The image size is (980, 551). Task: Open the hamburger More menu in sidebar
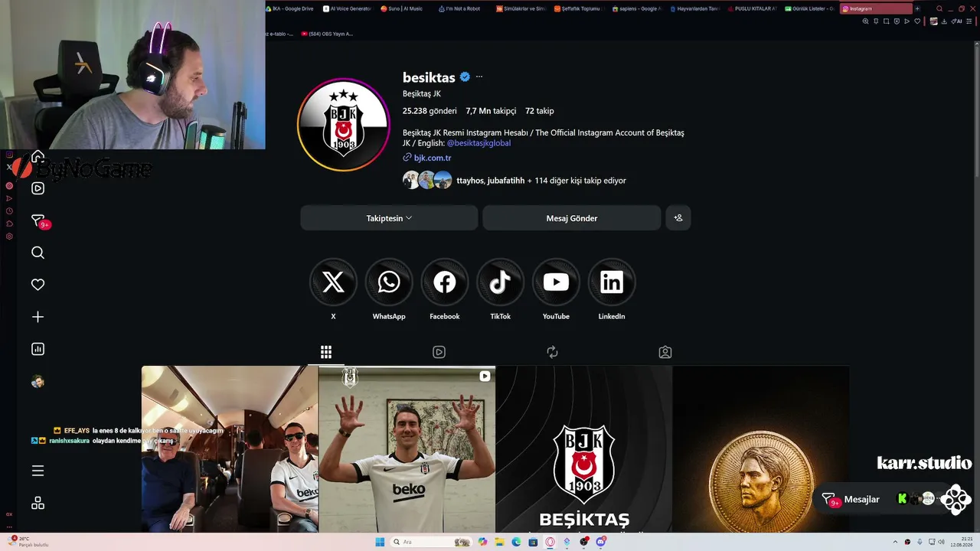coord(38,471)
